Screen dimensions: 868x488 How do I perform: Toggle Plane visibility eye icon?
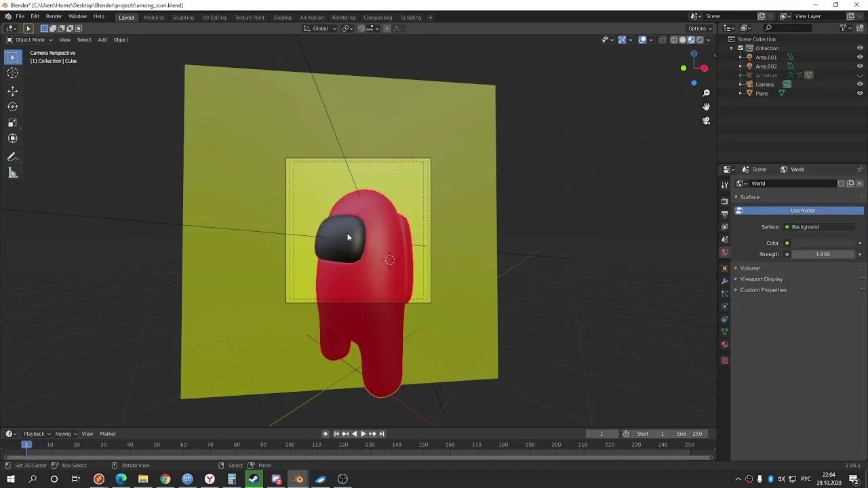(860, 93)
